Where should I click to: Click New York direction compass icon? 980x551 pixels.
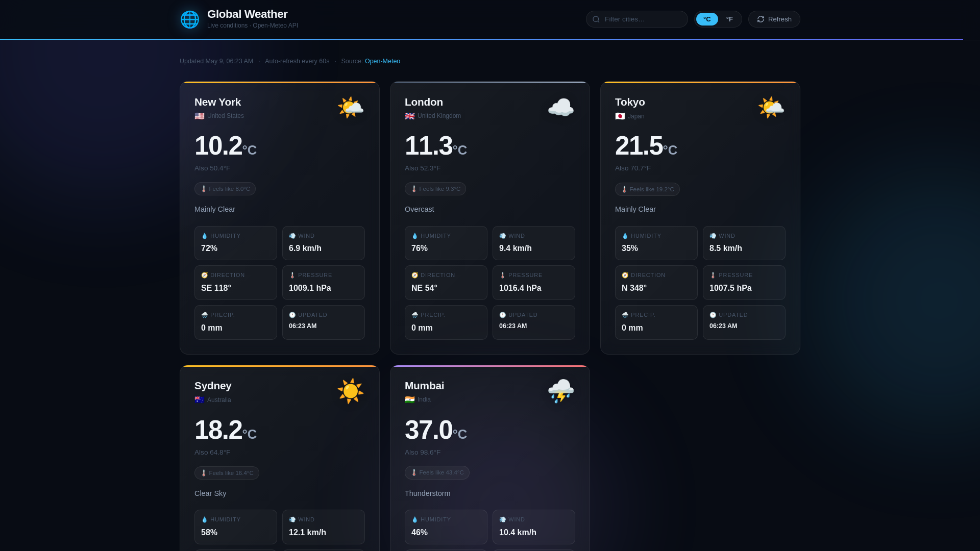click(205, 275)
